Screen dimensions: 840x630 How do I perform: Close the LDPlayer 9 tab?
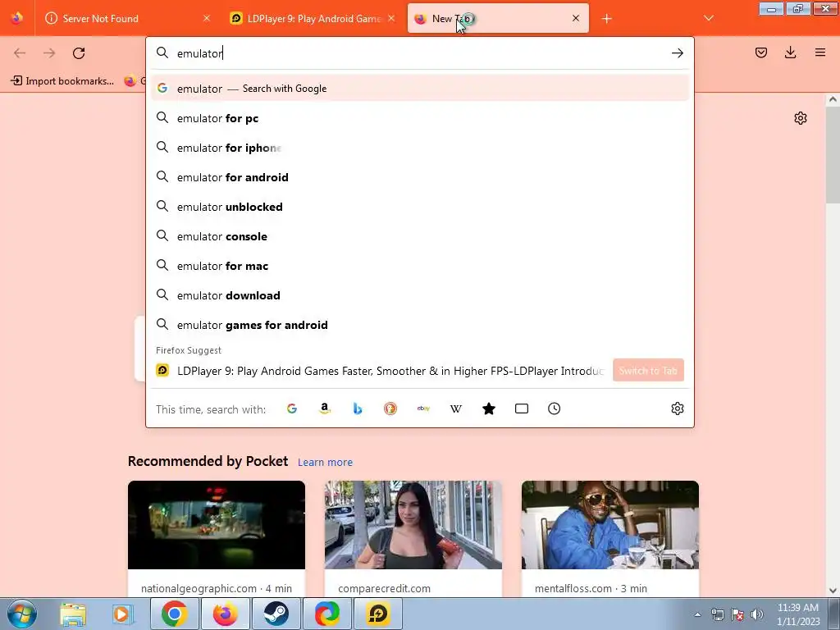coord(391,18)
